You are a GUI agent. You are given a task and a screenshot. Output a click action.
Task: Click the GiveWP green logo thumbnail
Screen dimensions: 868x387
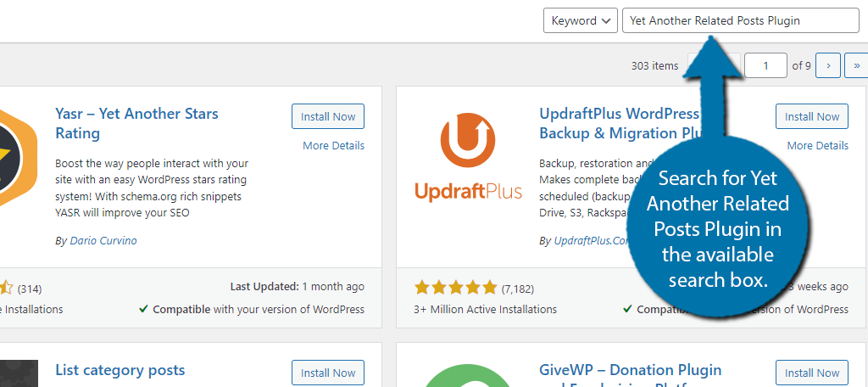(x=468, y=374)
